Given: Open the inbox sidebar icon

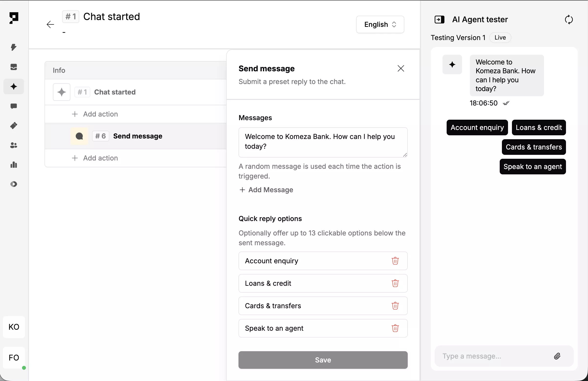Looking at the screenshot, I should [14, 67].
